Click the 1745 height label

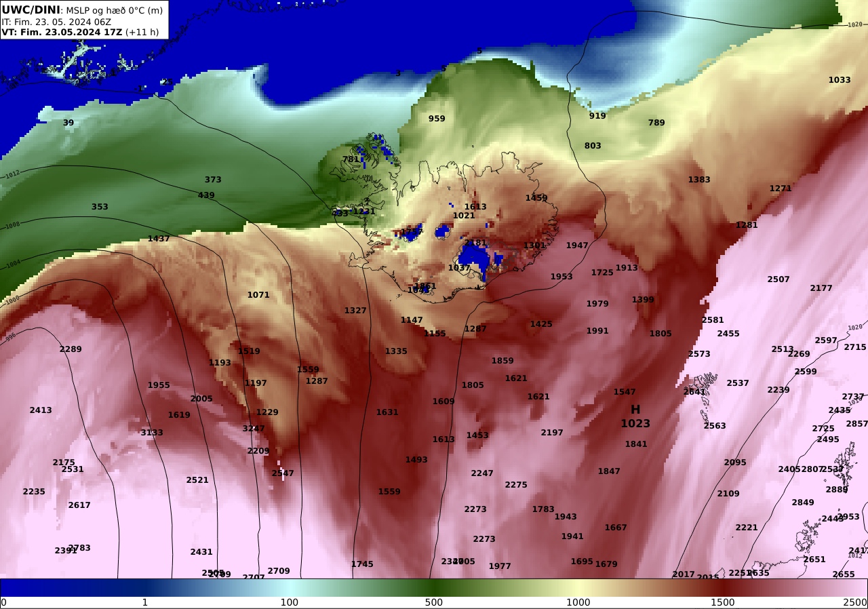click(362, 564)
